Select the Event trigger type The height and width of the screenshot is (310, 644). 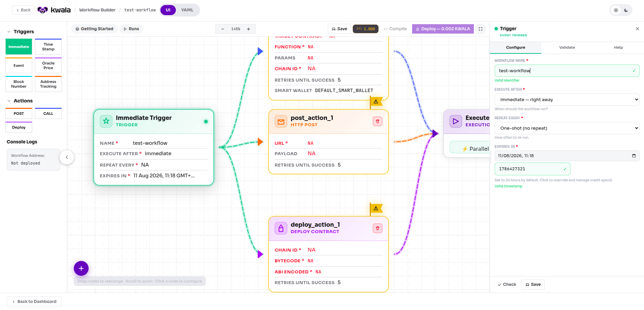click(19, 65)
